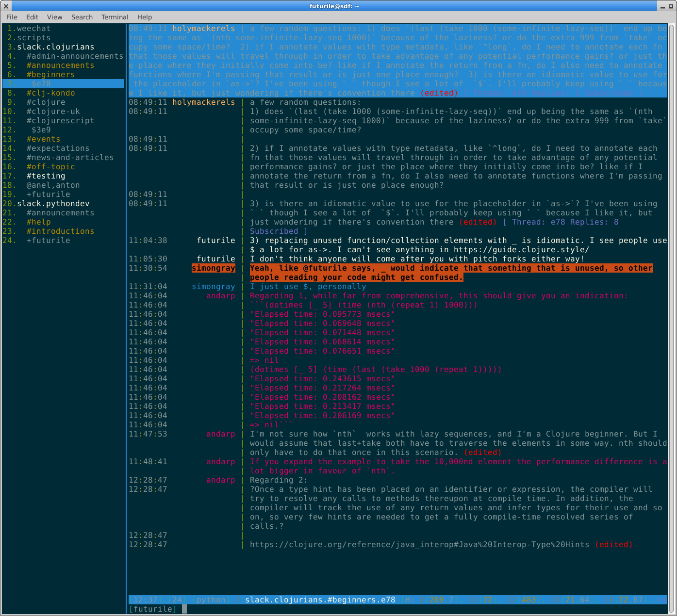
Task: Click the terminal vertical scrollbar
Action: coord(672,318)
